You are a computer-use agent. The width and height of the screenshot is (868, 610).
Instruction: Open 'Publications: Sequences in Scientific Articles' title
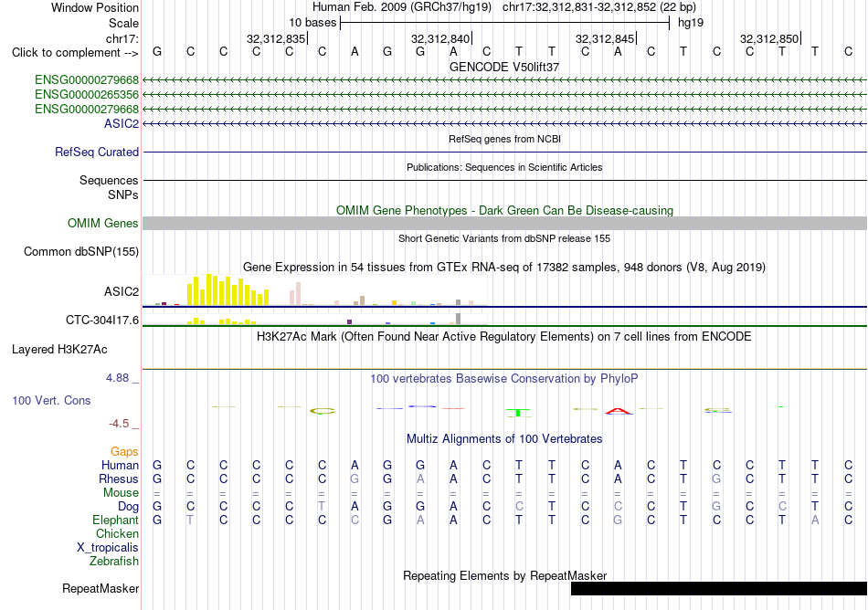504,167
